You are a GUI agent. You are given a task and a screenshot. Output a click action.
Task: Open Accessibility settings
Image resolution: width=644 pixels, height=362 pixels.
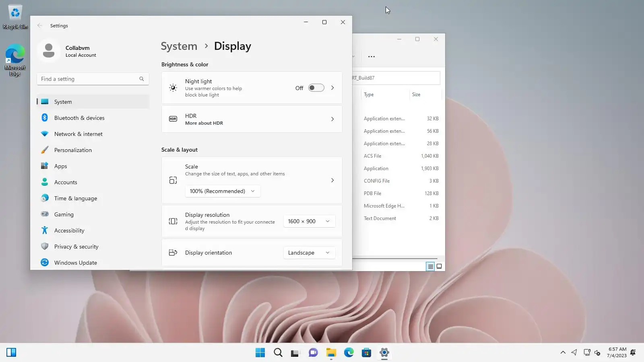tap(93, 230)
